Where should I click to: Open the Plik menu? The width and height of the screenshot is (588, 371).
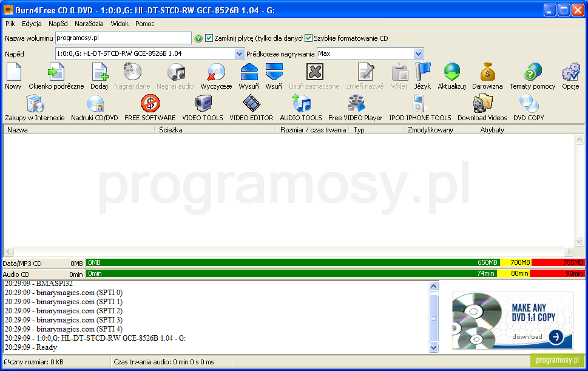pyautogui.click(x=10, y=24)
